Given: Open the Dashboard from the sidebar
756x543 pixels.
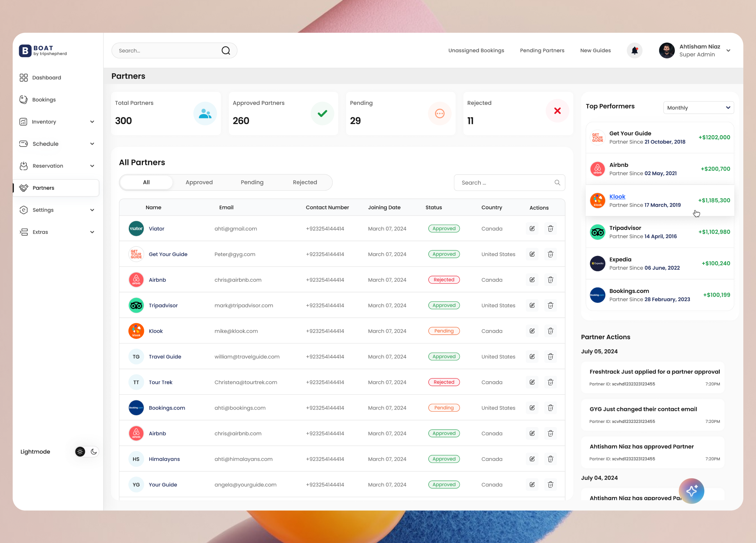Looking at the screenshot, I should pos(46,77).
